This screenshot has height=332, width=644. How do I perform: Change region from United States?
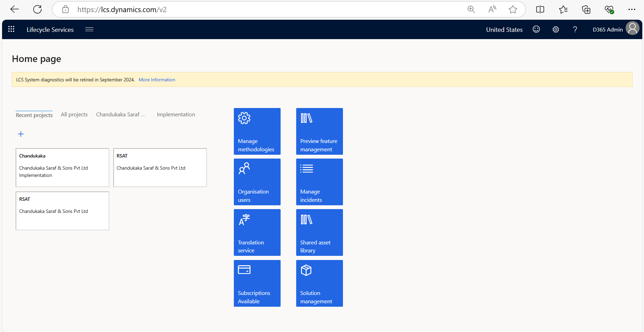pos(504,30)
